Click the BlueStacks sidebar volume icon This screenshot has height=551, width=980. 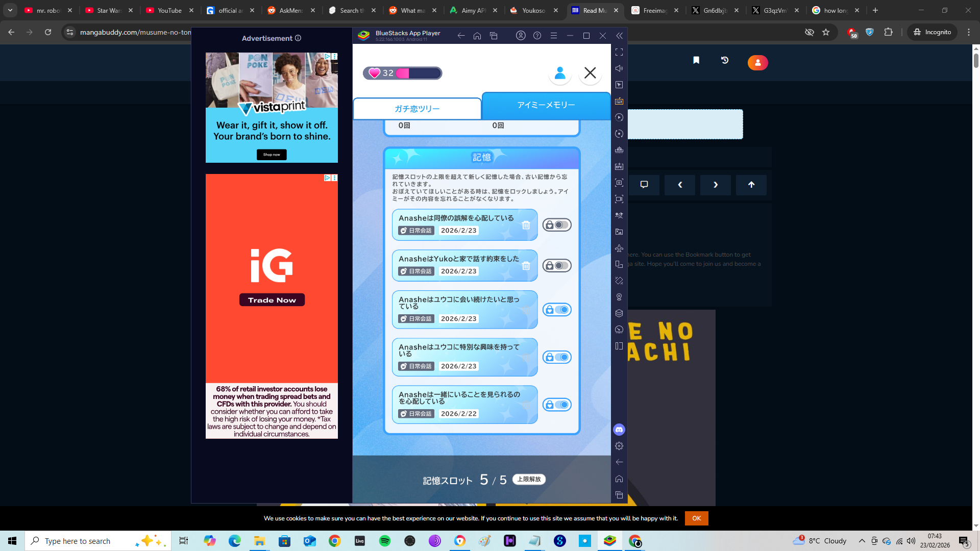coord(619,68)
